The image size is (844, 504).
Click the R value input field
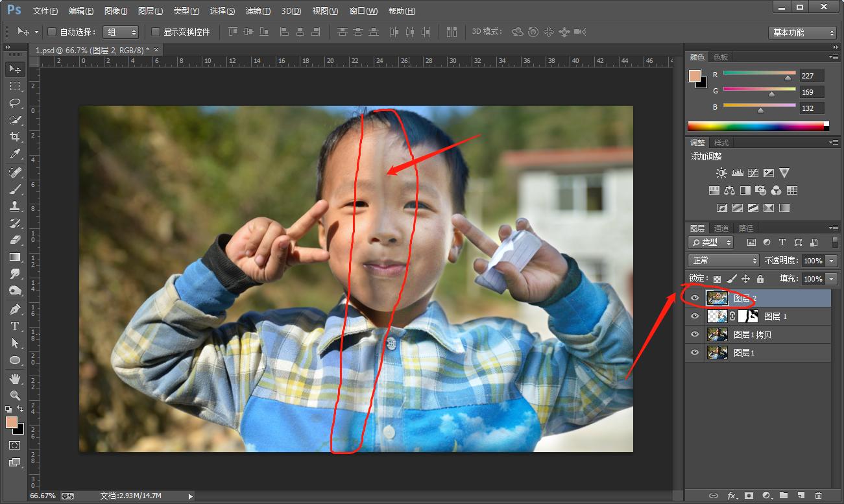(812, 75)
